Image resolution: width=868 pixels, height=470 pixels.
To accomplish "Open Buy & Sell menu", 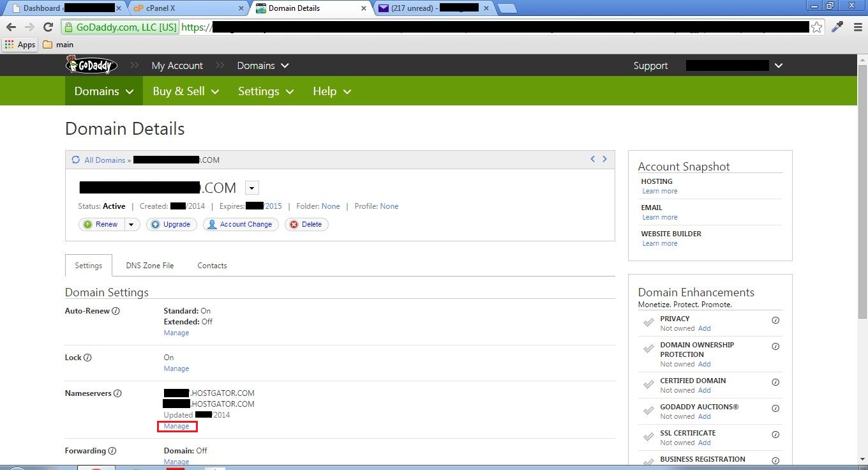I will [x=186, y=91].
